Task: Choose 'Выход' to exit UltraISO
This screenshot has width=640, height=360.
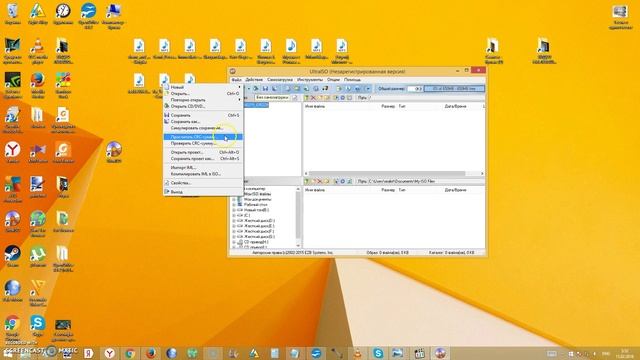Action: point(203,192)
